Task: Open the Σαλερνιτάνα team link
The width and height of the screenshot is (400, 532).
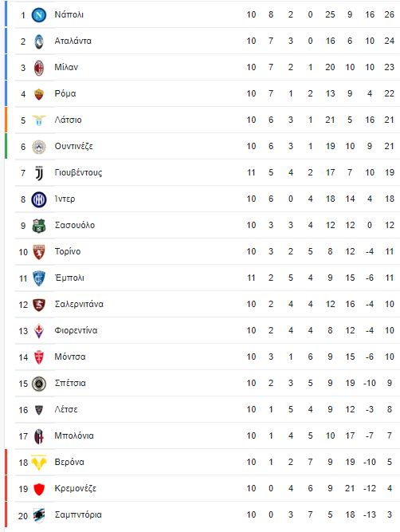Action: point(79,304)
